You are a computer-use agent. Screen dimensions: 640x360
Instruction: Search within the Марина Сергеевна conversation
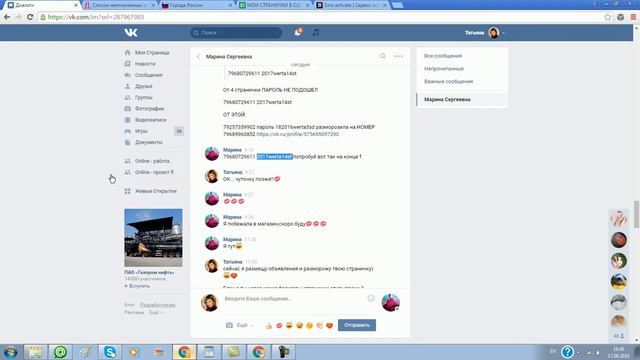[382, 56]
